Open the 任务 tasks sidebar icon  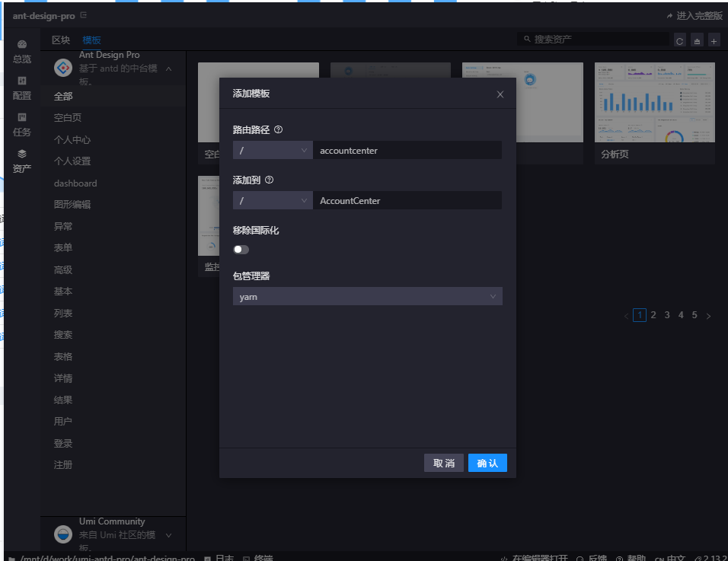tap(22, 126)
